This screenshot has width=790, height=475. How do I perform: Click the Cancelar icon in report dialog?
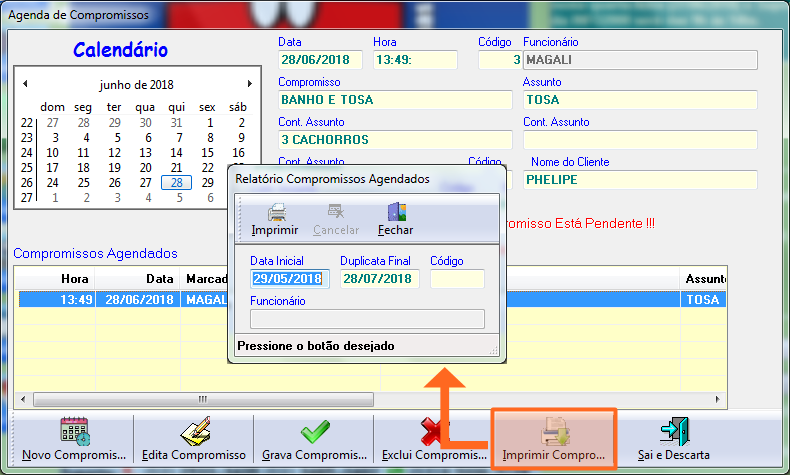[x=336, y=212]
